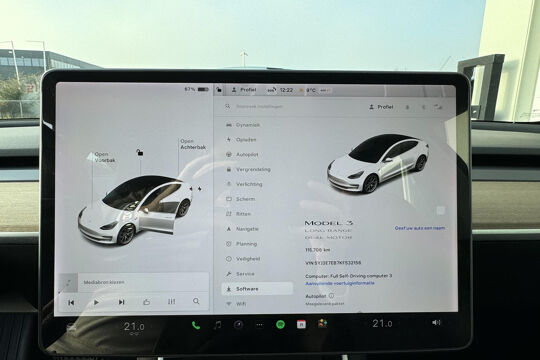Tap the Open Achterbak button

[193, 144]
